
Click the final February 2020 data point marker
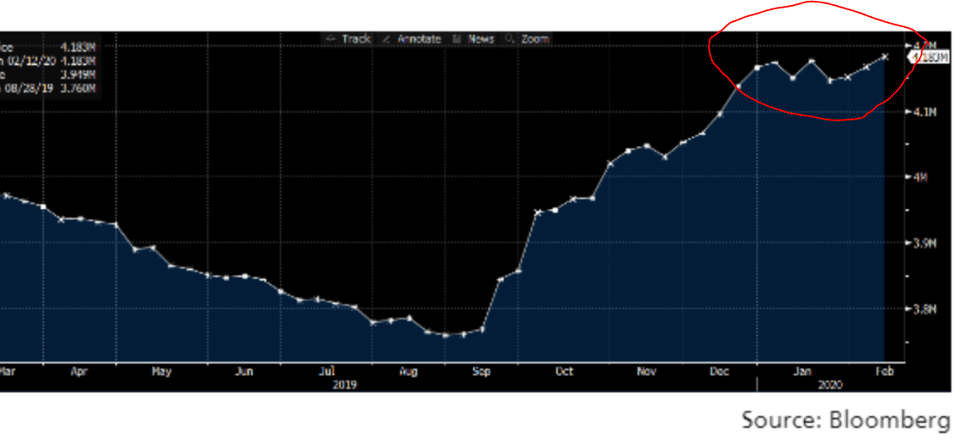click(x=885, y=57)
